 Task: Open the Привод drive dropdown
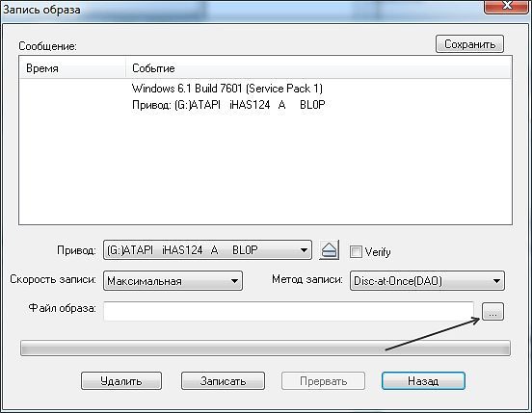(207, 250)
